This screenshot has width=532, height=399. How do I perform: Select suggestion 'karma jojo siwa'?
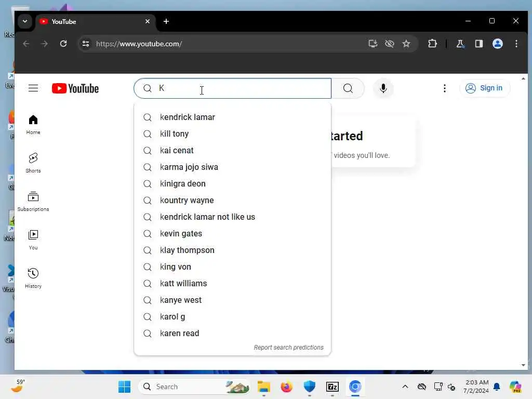(232, 167)
